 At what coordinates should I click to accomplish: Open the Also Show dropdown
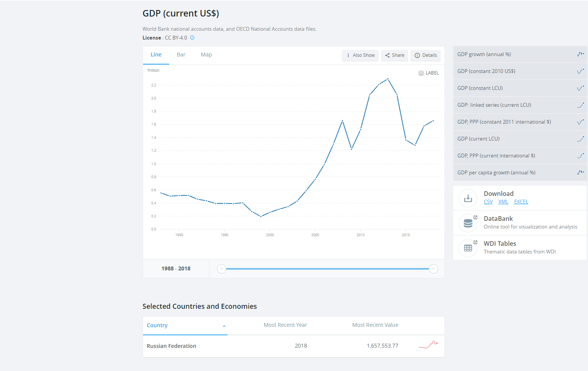click(x=360, y=55)
